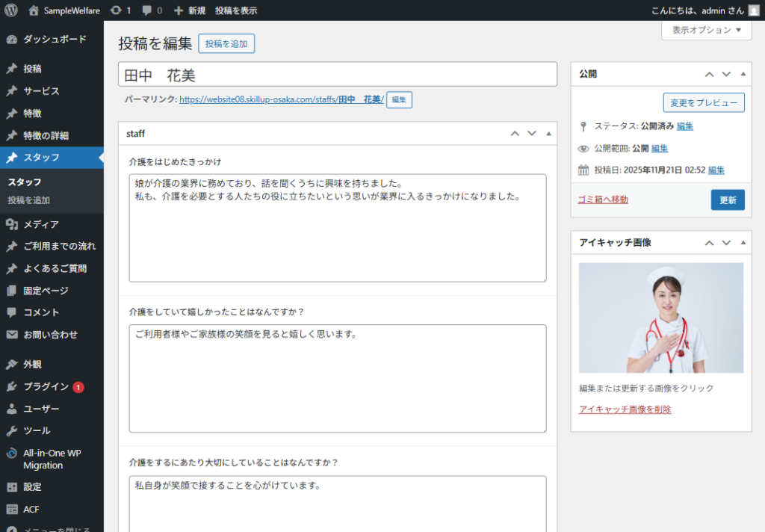The height and width of the screenshot is (532, 765).
Task: Collapse the staff panel with triangle toggle
Action: [x=549, y=134]
